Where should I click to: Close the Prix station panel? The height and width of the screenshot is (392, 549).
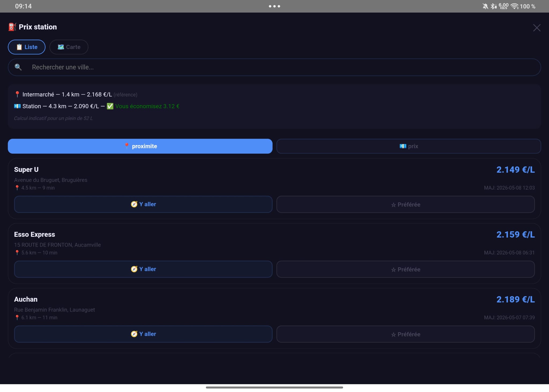[537, 28]
